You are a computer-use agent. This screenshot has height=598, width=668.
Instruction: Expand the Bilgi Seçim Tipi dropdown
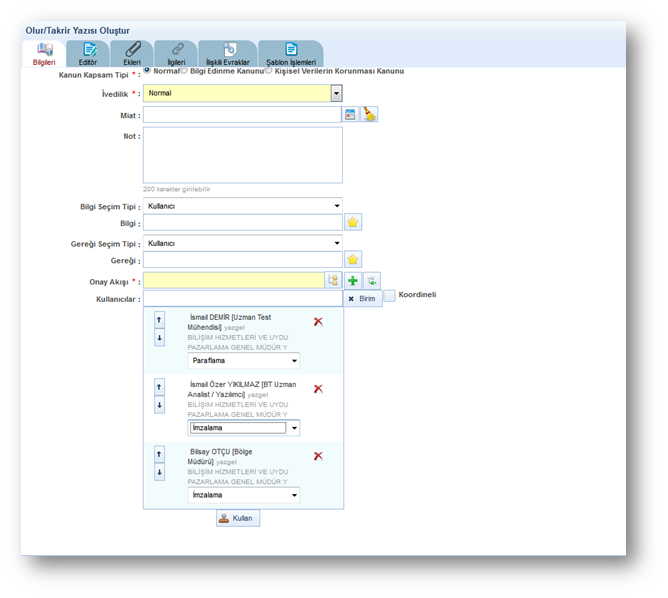[336, 205]
